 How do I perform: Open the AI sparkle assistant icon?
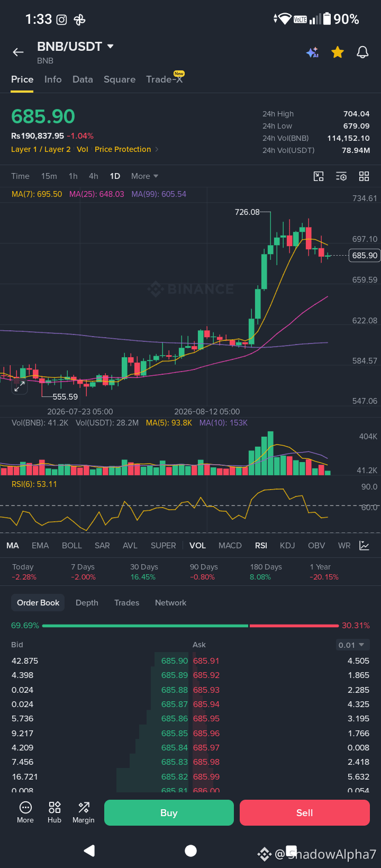312,52
